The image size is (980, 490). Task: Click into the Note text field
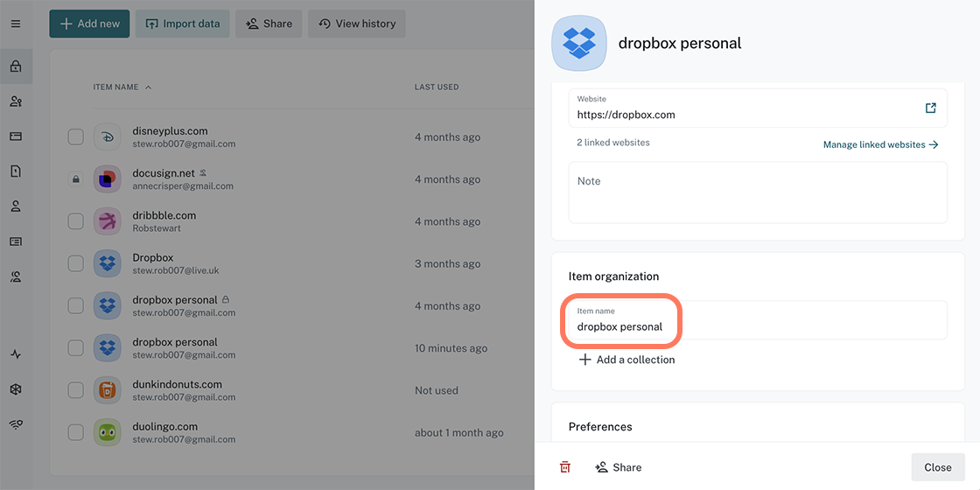758,192
